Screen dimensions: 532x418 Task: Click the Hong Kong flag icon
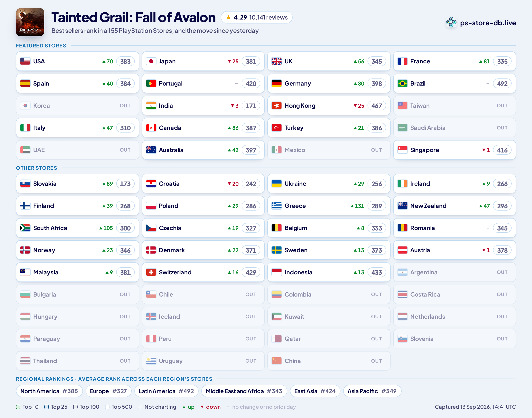point(276,105)
